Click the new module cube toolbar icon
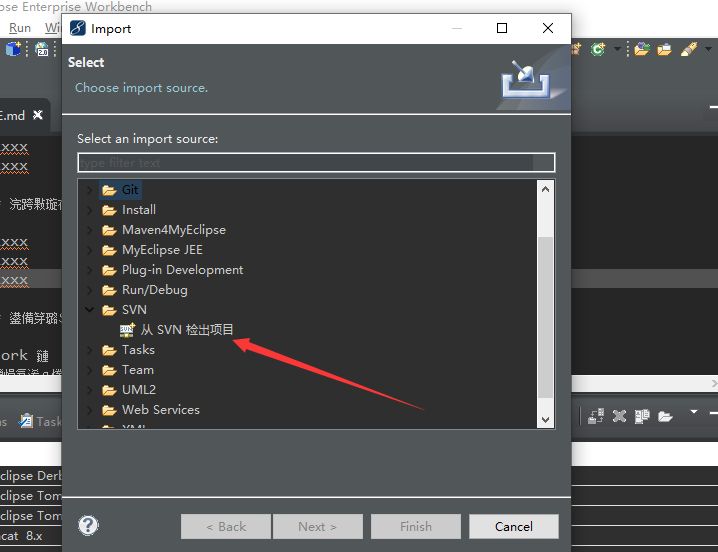The height and width of the screenshot is (552, 718). (x=13, y=49)
